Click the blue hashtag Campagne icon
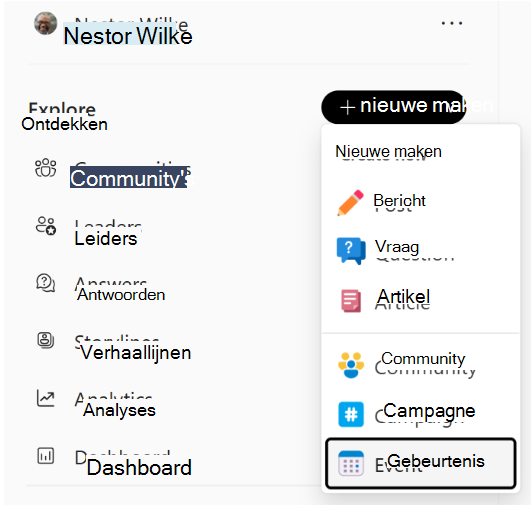This screenshot has width=531, height=505. (351, 414)
